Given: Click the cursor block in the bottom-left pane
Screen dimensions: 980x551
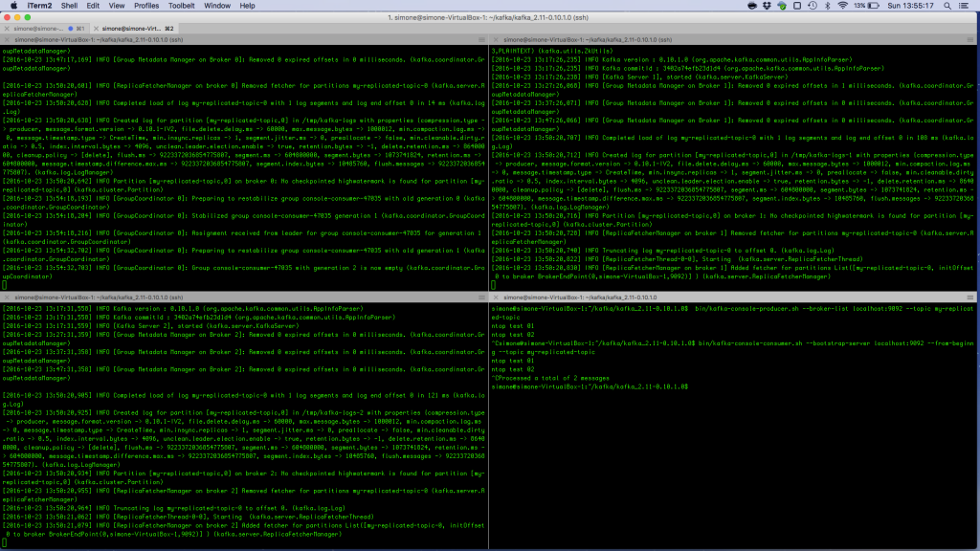Looking at the screenshot, I should (x=5, y=543).
